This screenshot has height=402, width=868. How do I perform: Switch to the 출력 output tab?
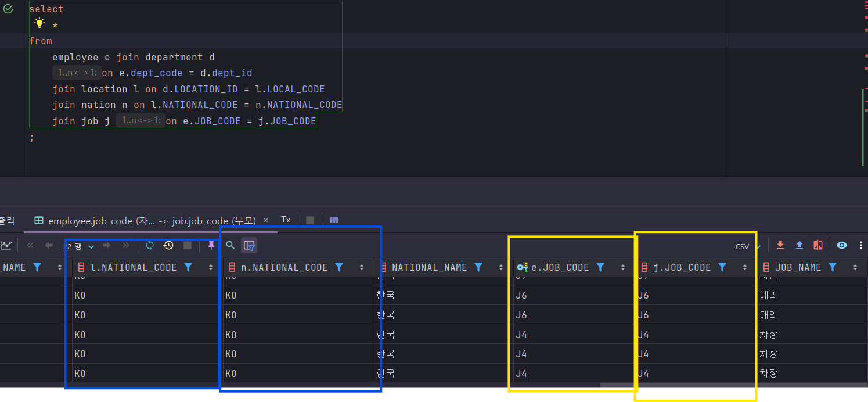(x=7, y=220)
